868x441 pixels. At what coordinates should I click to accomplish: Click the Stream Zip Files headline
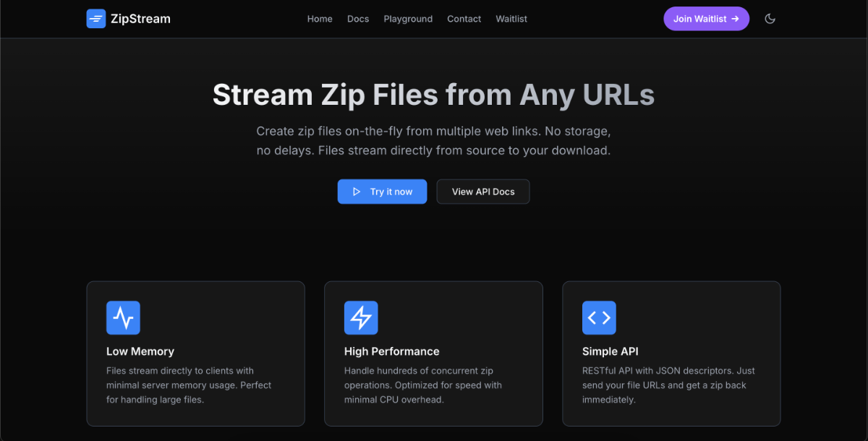(433, 95)
